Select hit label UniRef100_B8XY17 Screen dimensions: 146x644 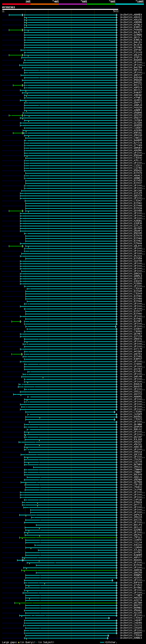(x=131, y=90)
